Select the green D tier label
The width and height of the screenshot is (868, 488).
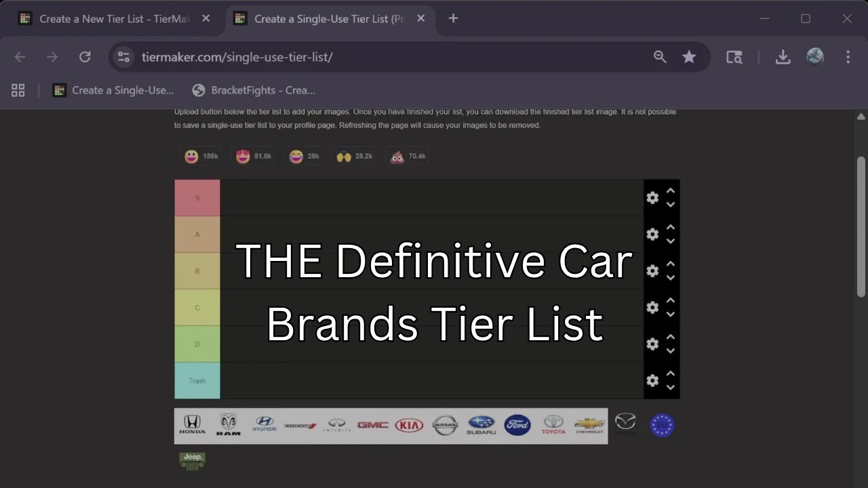pos(197,344)
